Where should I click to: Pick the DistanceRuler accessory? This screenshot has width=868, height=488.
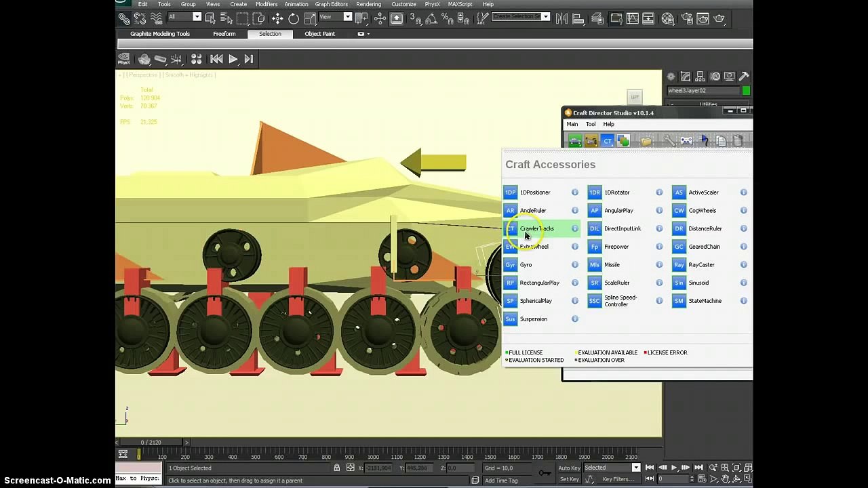[x=705, y=228]
